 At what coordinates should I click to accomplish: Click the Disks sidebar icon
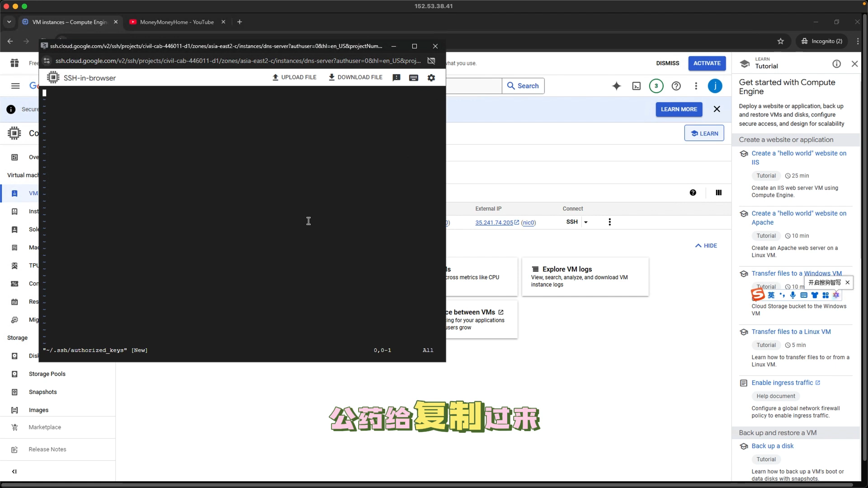point(14,356)
